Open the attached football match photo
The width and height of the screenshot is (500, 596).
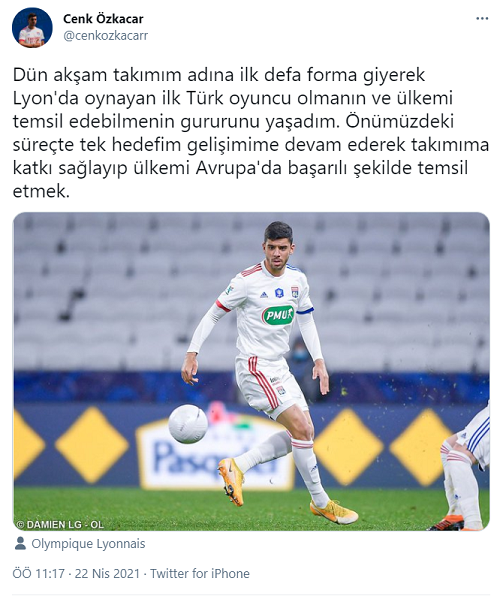(251, 371)
